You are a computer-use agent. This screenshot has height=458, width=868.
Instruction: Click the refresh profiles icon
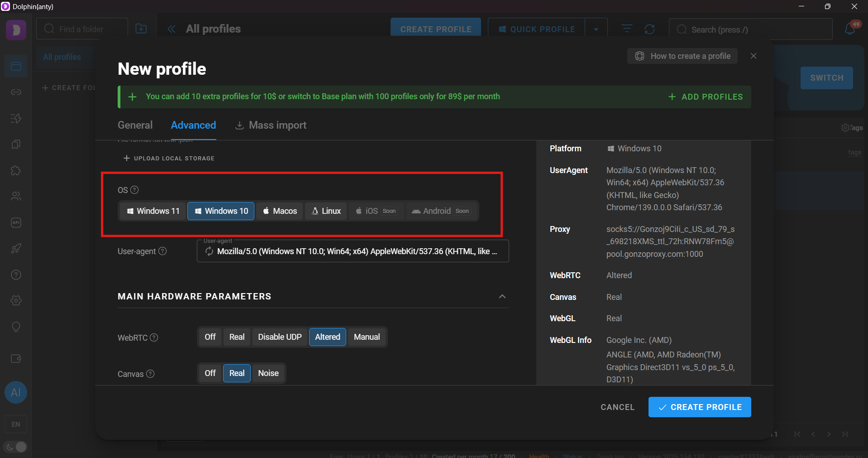650,29
